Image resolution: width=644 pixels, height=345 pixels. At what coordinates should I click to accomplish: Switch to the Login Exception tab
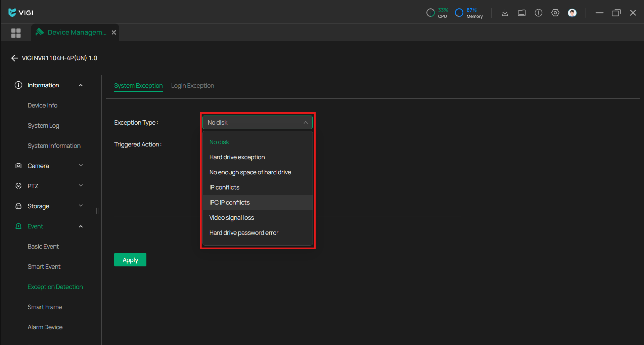tap(192, 86)
